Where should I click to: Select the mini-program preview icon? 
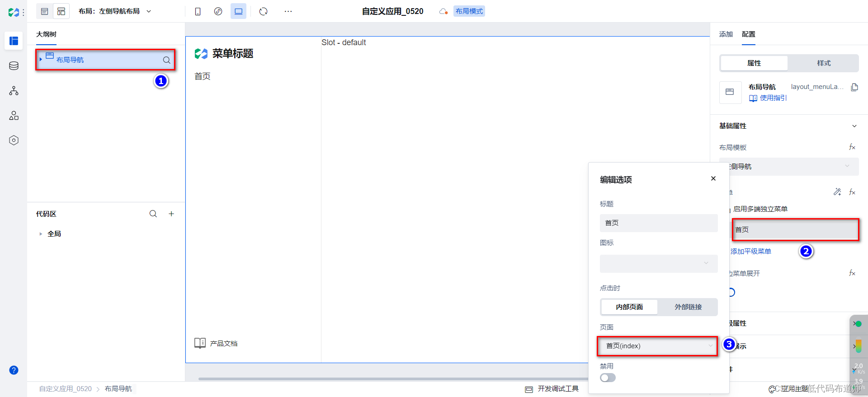point(218,11)
